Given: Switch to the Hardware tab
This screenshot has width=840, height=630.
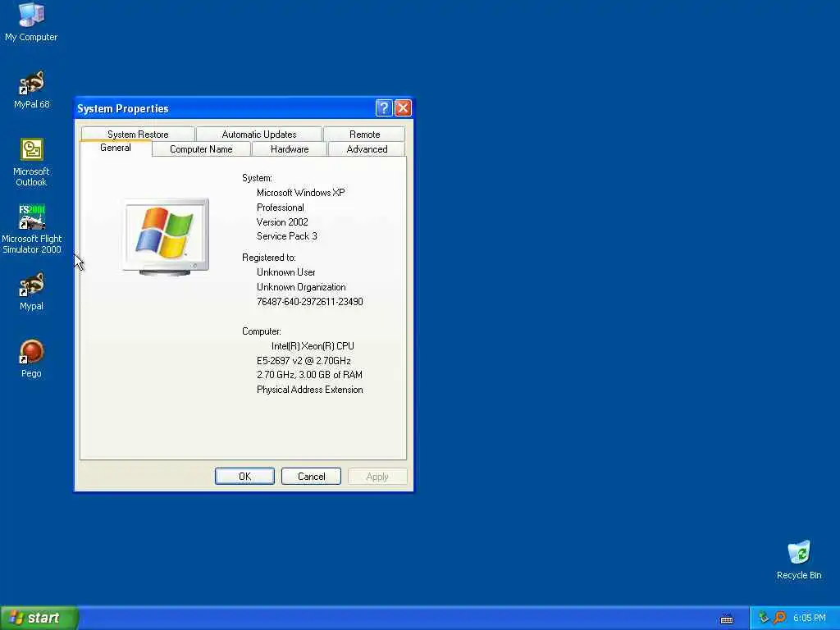Looking at the screenshot, I should pos(290,149).
